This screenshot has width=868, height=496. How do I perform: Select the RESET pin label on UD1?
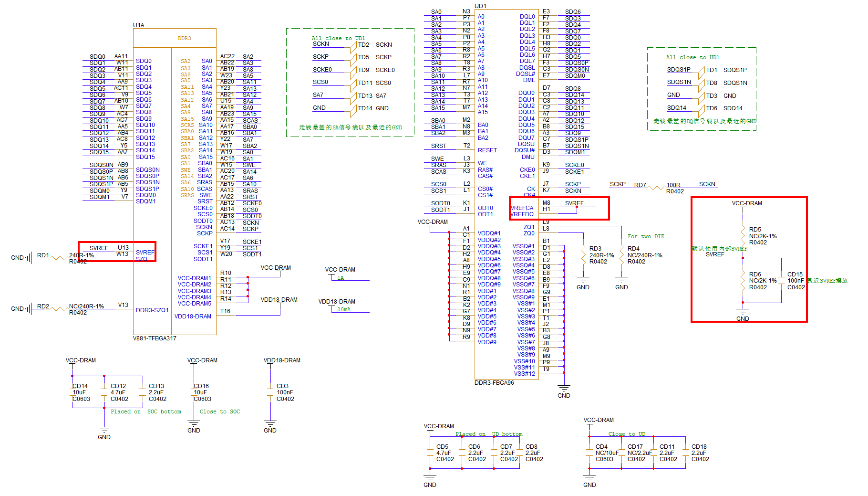(487, 150)
